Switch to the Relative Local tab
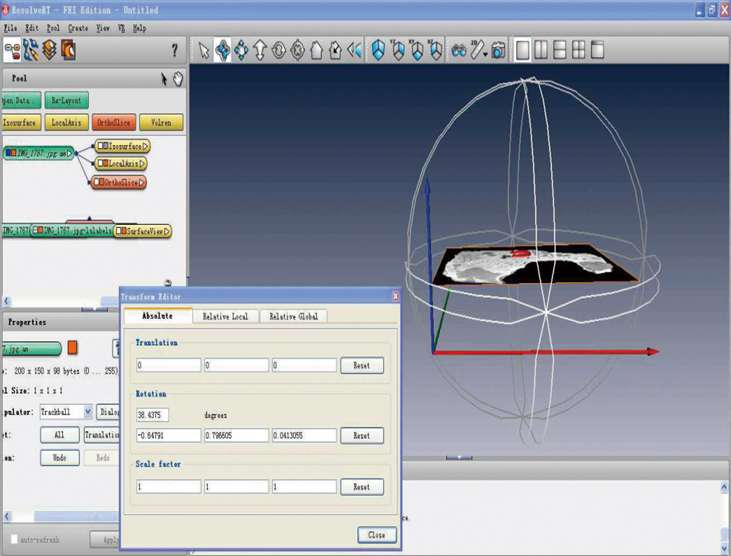 (x=225, y=316)
